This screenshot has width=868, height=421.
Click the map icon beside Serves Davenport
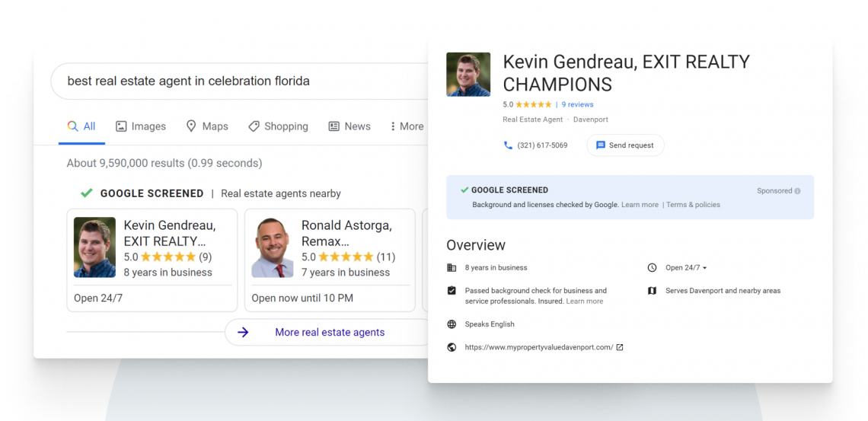(652, 291)
